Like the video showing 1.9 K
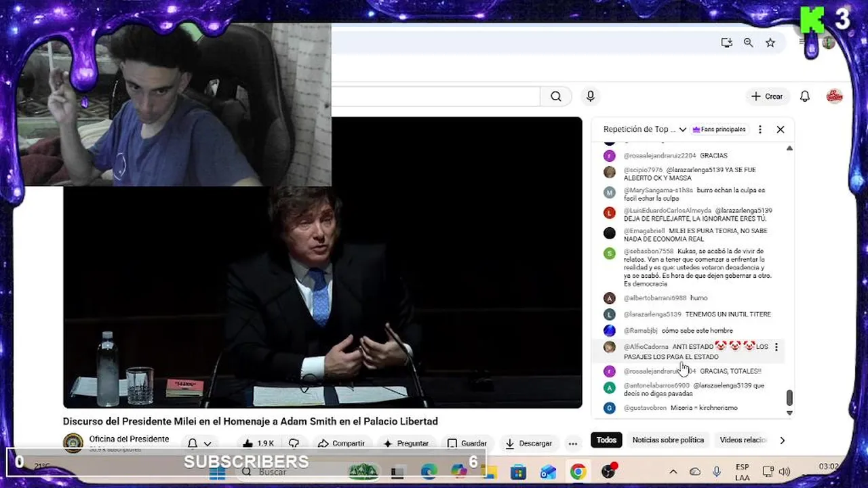Image resolution: width=868 pixels, height=488 pixels. (258, 443)
